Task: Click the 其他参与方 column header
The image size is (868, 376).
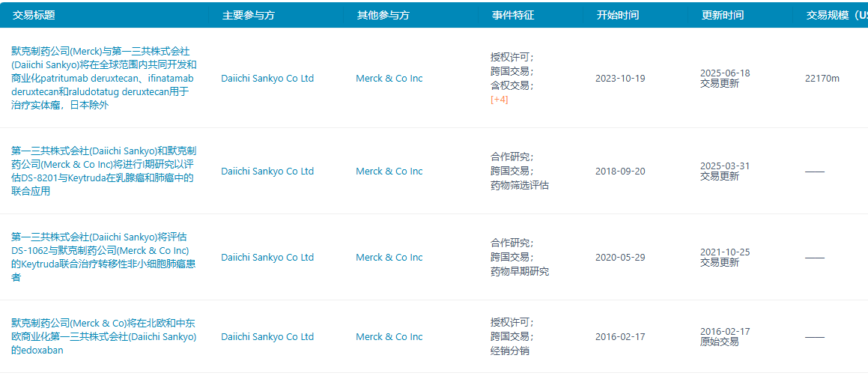Action: coord(383,16)
